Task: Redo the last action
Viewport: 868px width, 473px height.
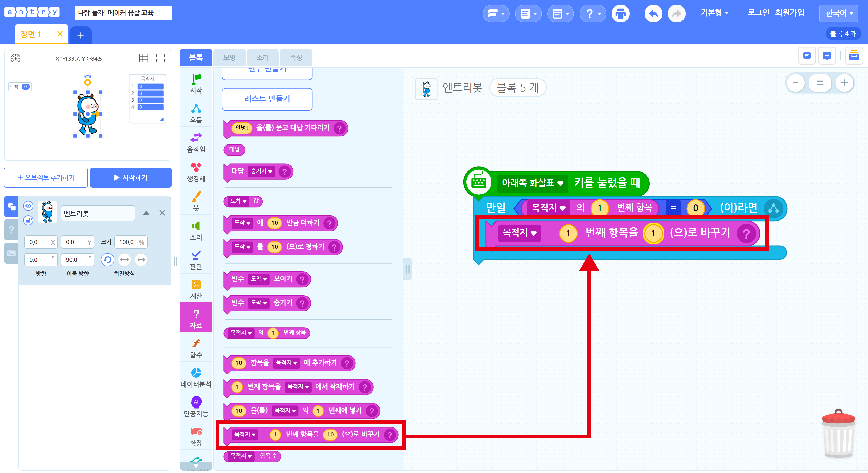Action: (676, 14)
